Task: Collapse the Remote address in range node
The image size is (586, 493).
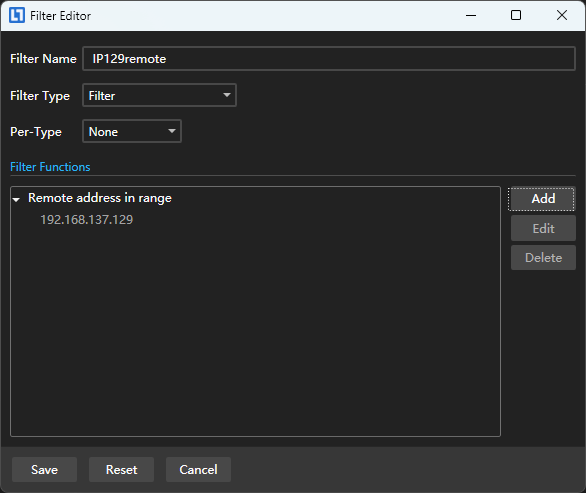Action: (16, 199)
